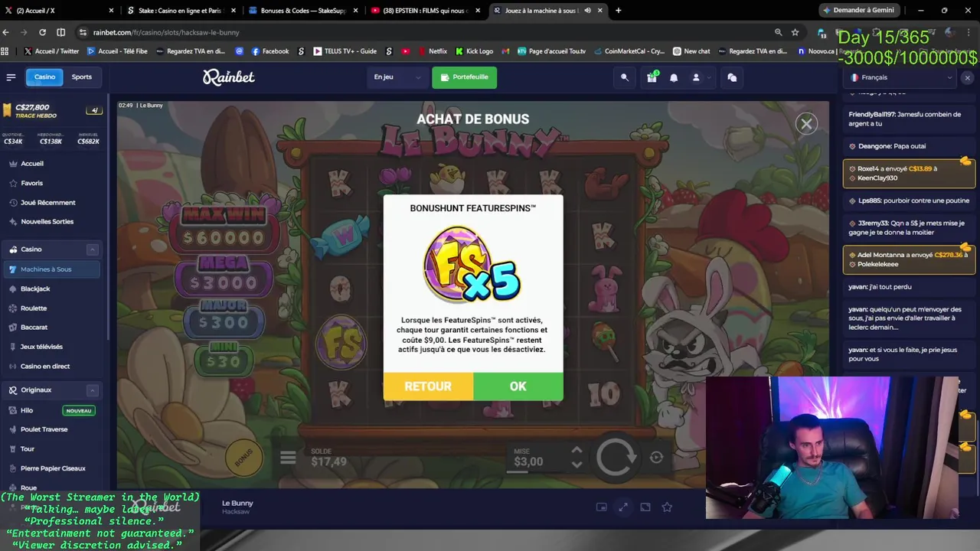The image size is (980, 551).
Task: Mute the Rainbet tab audio icon
Action: (x=588, y=11)
